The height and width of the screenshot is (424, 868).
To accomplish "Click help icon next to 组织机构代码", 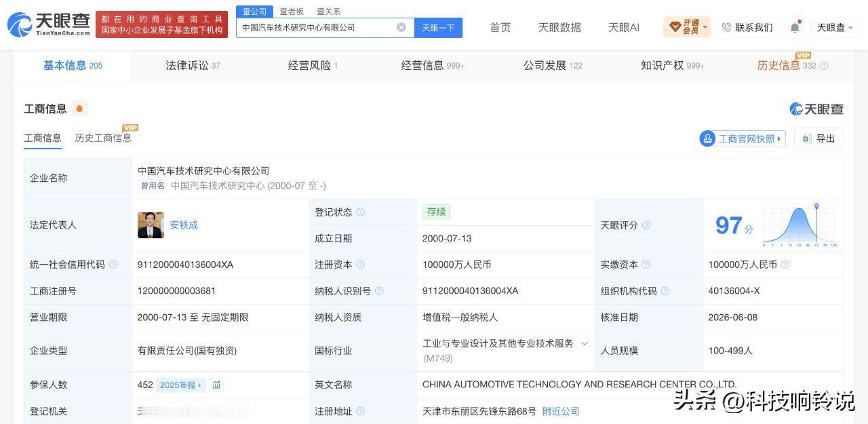I will 665,291.
